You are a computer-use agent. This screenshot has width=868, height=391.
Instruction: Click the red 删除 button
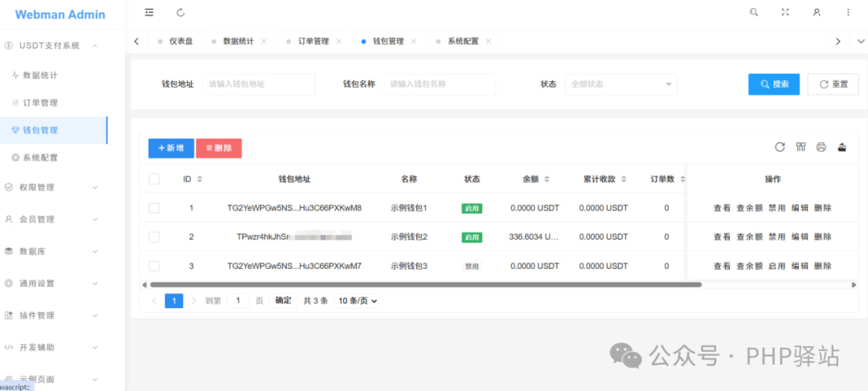219,149
